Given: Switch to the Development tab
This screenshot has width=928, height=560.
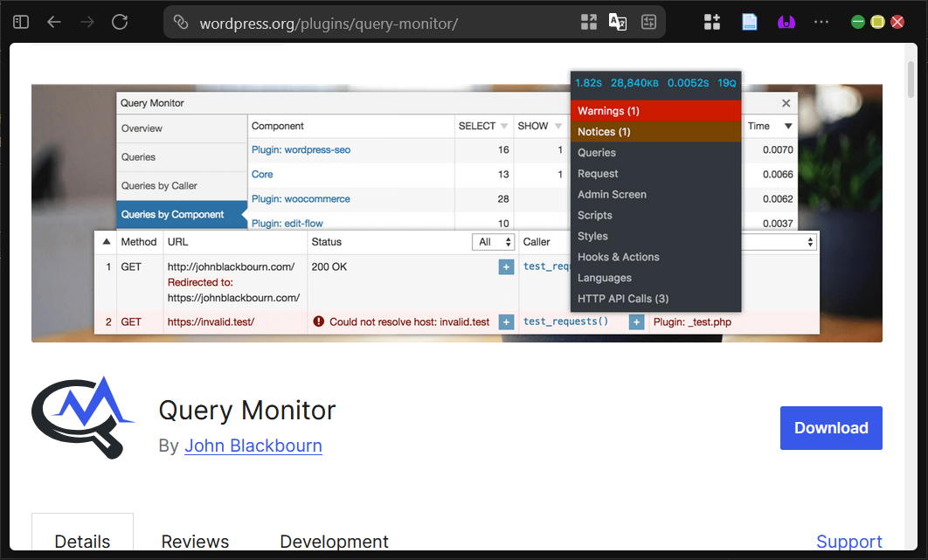Looking at the screenshot, I should coord(334,541).
